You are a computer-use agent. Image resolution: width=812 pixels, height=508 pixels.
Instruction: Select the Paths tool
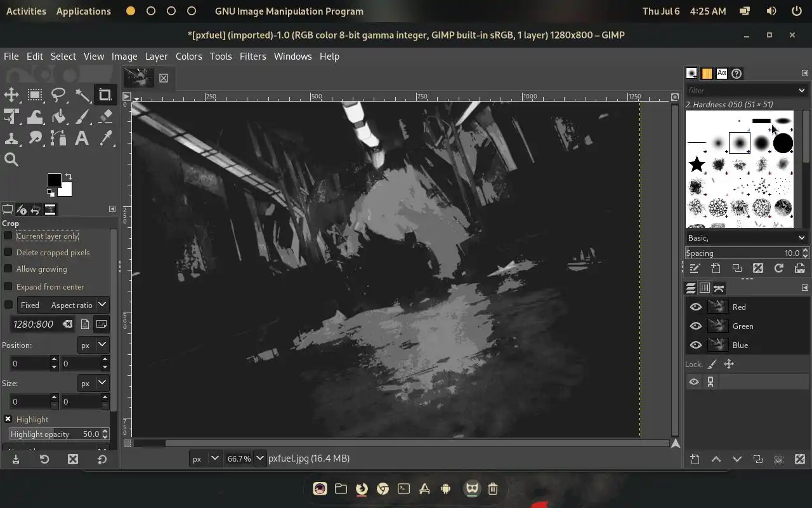tap(58, 138)
